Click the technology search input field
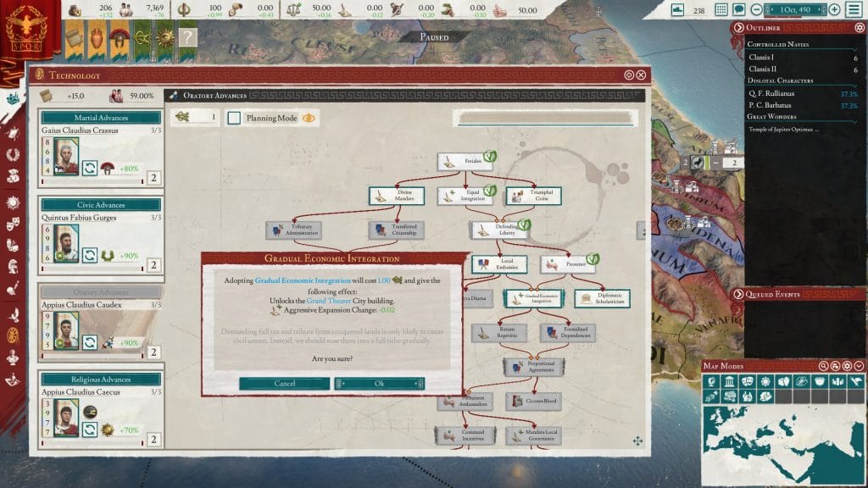Viewport: 868px width, 488px height. [x=545, y=118]
